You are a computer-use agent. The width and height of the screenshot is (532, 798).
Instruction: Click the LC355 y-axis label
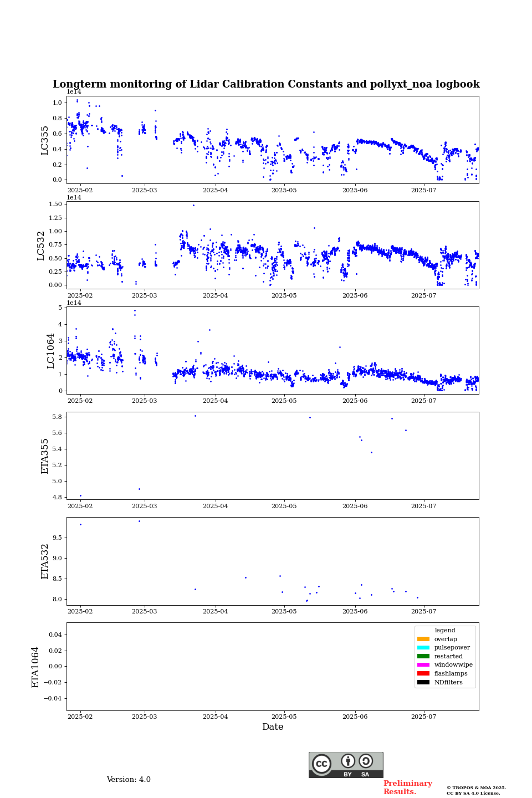45,140
